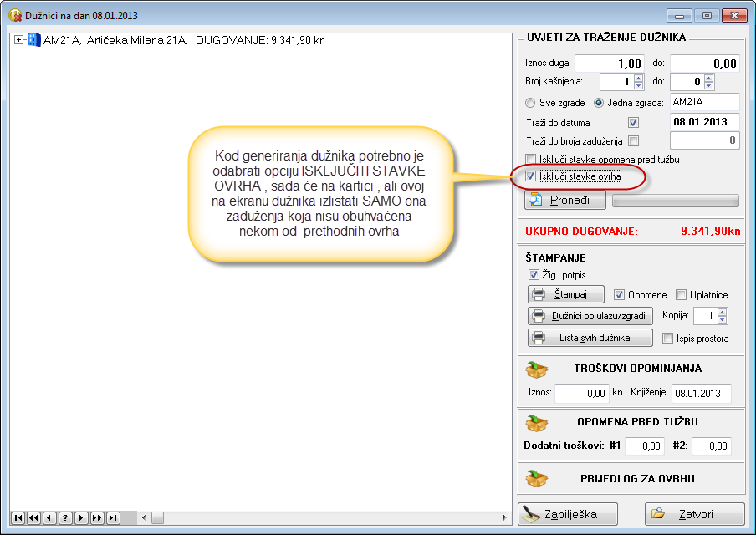The height and width of the screenshot is (535, 756).
Task: Click the Broj kašnjenja 'do' number field
Action: tap(687, 82)
